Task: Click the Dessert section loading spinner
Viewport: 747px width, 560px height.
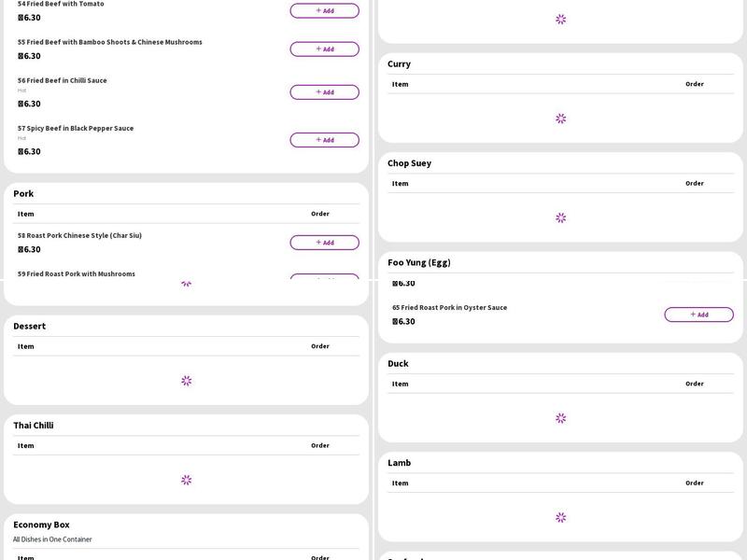Action: (x=186, y=381)
